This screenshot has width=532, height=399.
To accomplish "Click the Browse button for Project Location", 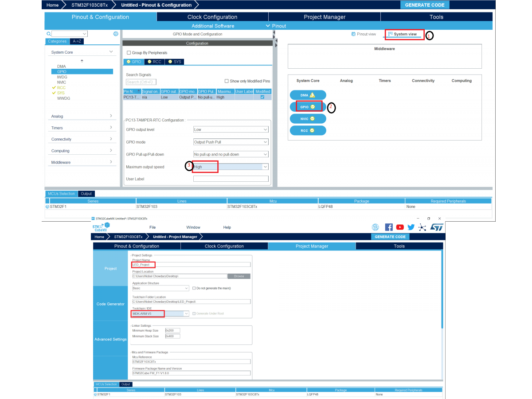I will click(239, 276).
